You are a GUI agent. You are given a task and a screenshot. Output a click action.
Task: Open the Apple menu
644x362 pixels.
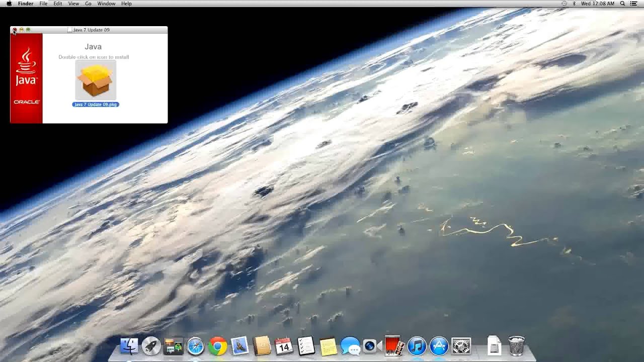9,4
